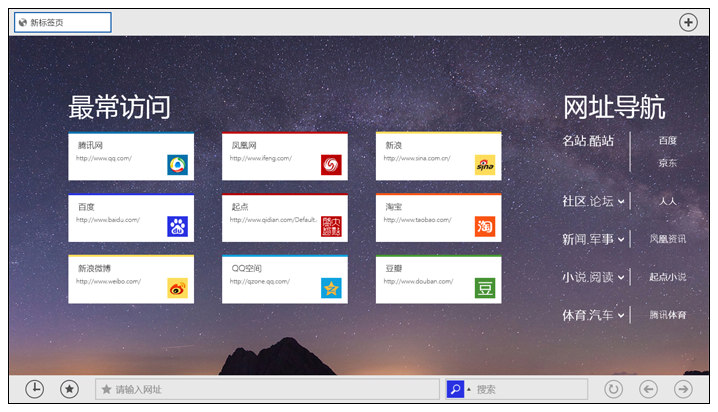Open the 凤凰网 title text
Viewport: 718px width, 412px height.
click(244, 145)
